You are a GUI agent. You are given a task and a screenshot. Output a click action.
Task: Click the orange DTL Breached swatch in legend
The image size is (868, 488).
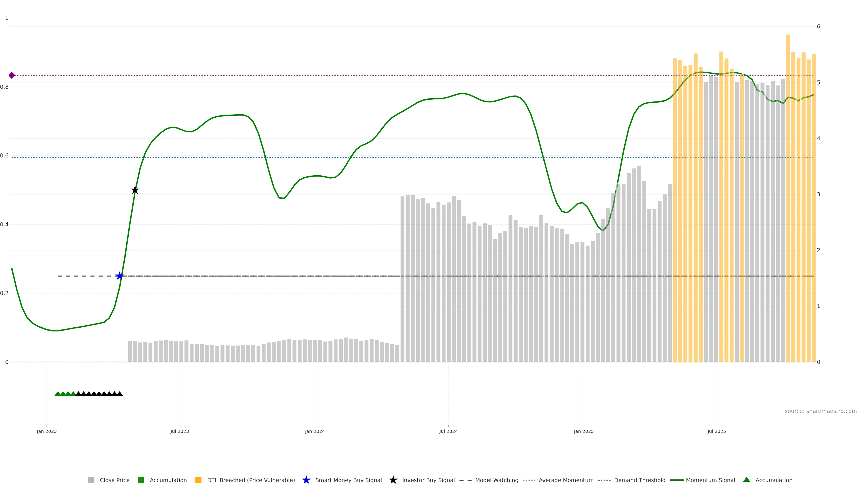[x=198, y=480]
